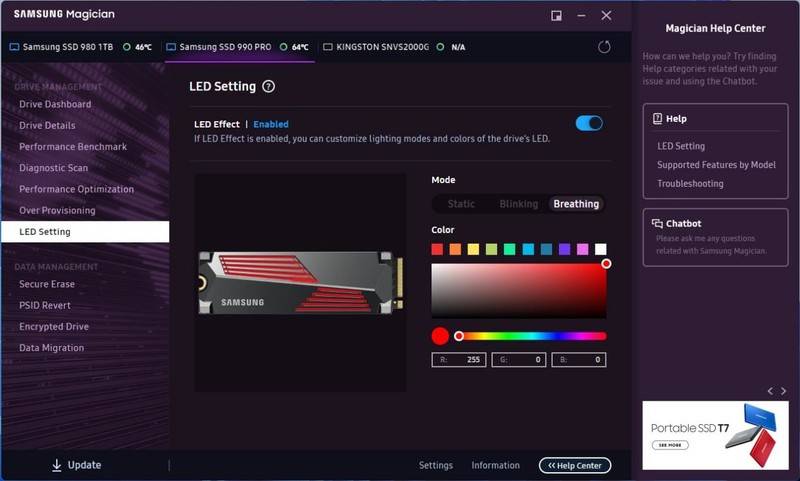Click the Update button
The height and width of the screenshot is (481, 800).
[x=77, y=465]
